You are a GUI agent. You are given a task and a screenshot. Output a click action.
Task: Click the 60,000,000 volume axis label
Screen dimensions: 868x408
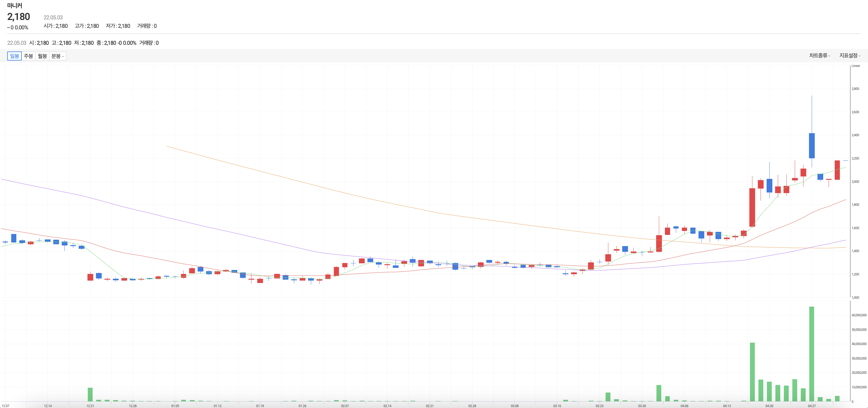pyautogui.click(x=859, y=315)
